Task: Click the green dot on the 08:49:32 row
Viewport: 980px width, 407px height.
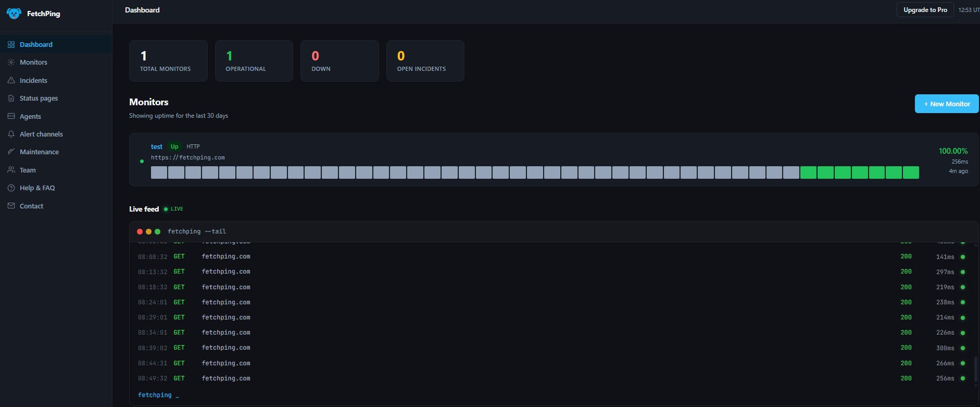Action: (x=963, y=378)
